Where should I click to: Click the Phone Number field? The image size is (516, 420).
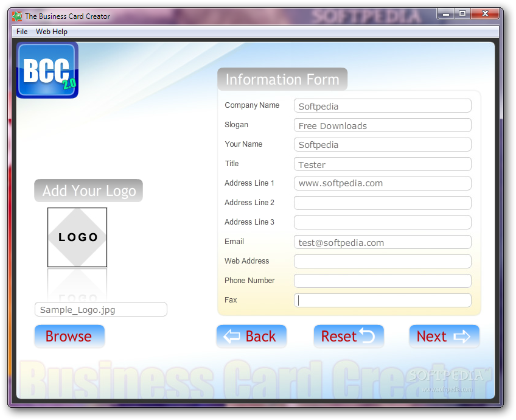tap(382, 281)
